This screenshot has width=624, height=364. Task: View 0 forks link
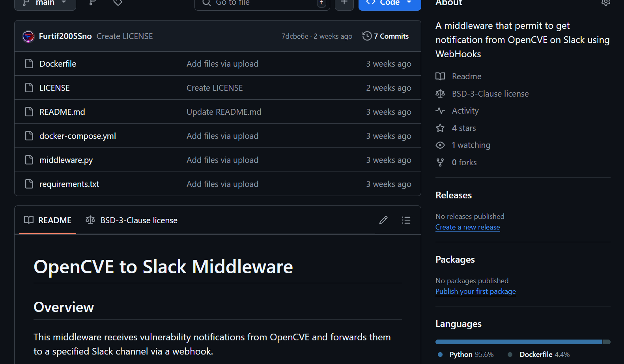(464, 162)
